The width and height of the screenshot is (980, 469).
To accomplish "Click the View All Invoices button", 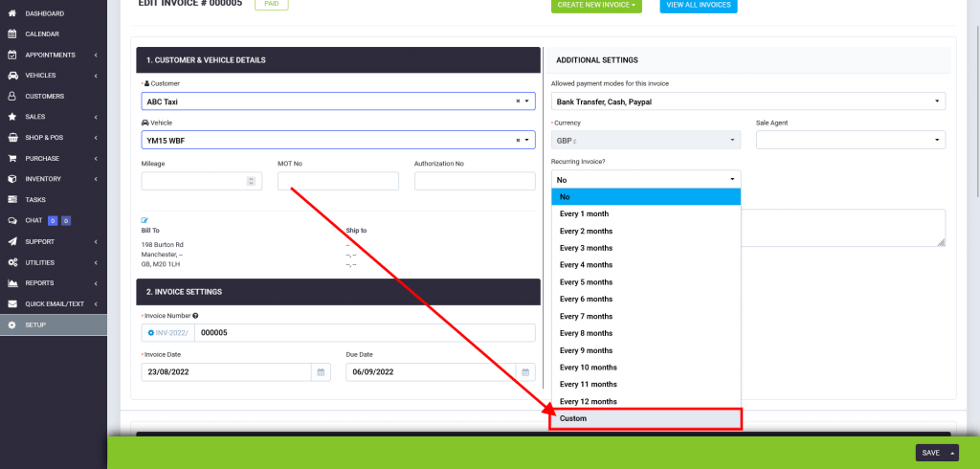I will (698, 6).
